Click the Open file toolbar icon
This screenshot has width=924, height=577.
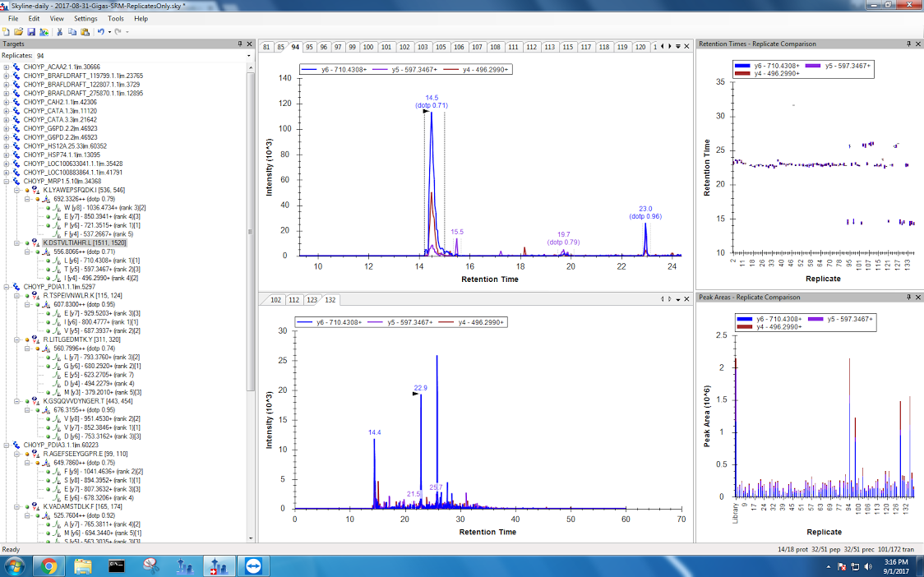pos(18,31)
